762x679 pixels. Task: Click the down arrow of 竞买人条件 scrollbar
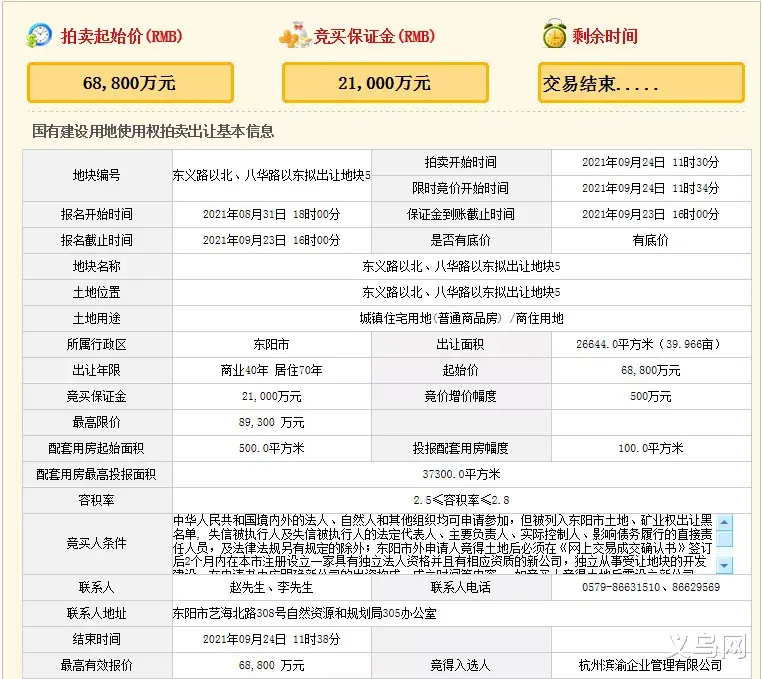pos(724,565)
